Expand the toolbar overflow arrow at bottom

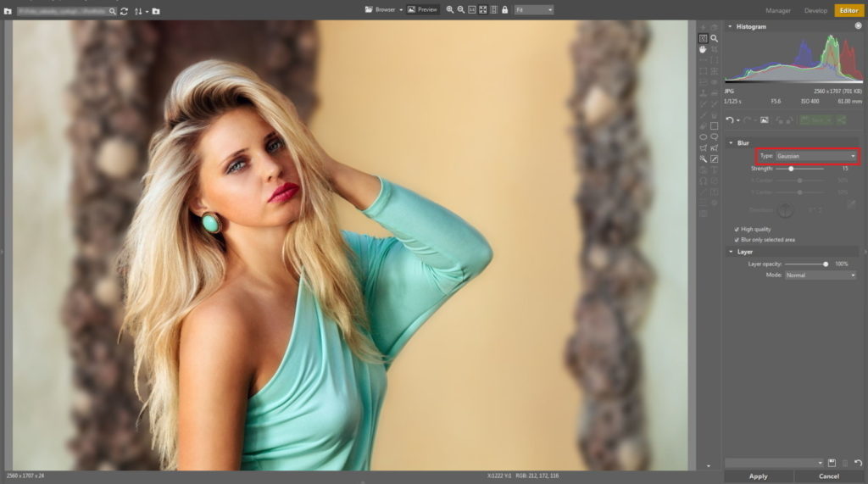click(709, 466)
